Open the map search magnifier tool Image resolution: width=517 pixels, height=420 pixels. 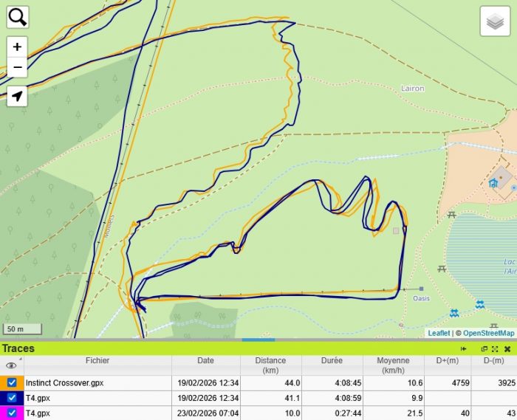[x=18, y=17]
